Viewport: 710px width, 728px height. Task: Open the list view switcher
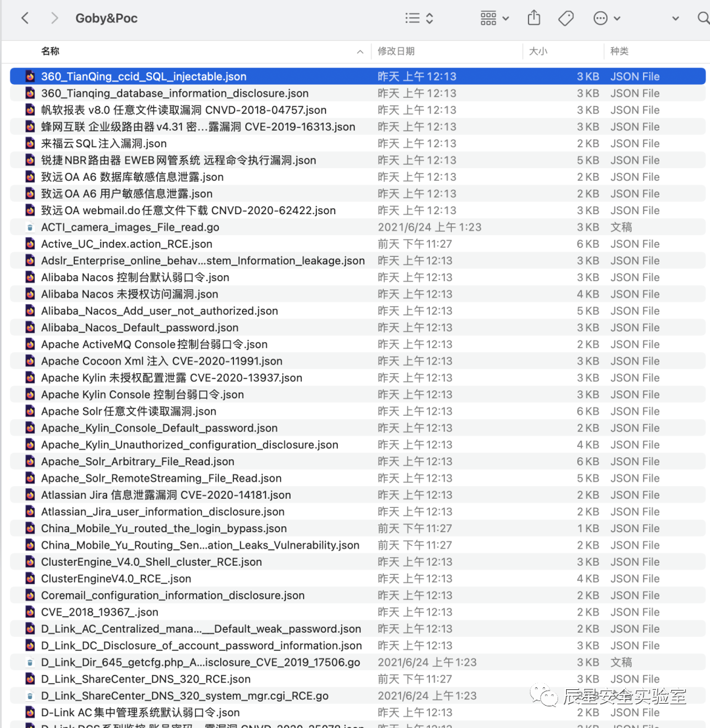pyautogui.click(x=419, y=18)
